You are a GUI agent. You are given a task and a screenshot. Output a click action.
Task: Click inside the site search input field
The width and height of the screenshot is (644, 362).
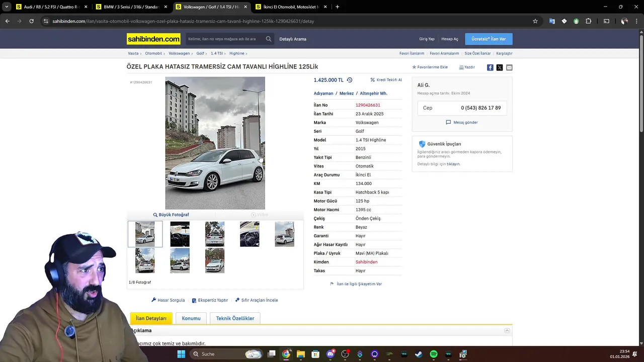point(224,39)
